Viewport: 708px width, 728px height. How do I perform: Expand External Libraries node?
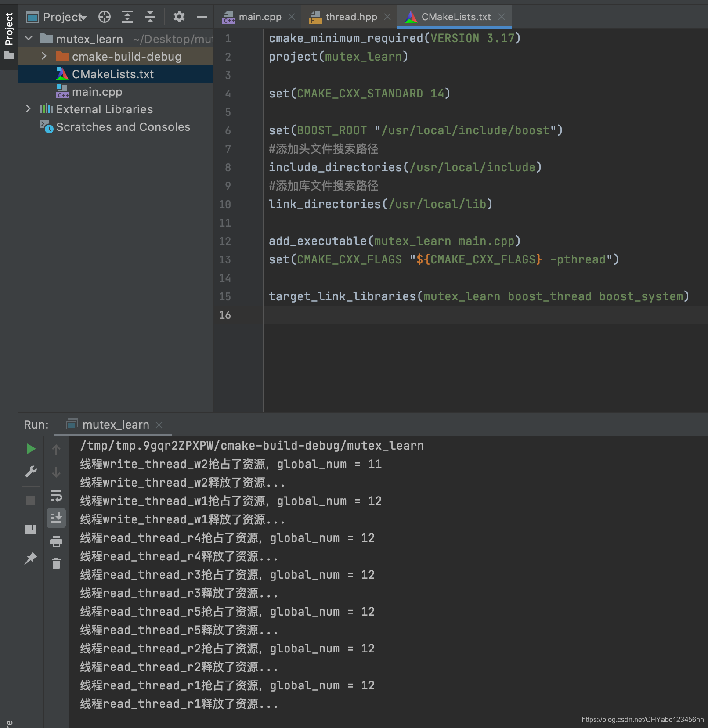point(29,109)
